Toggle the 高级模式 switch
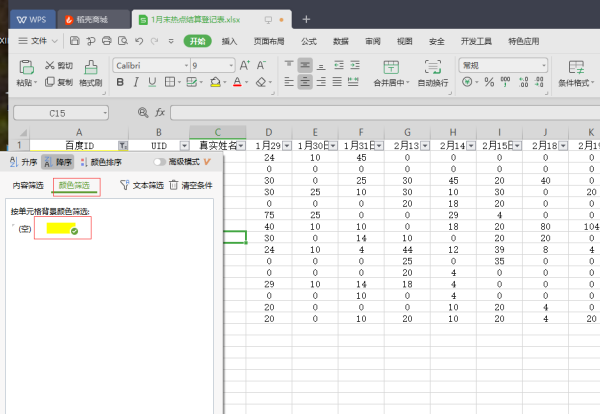Viewport: 600px width, 414px height. click(160, 162)
